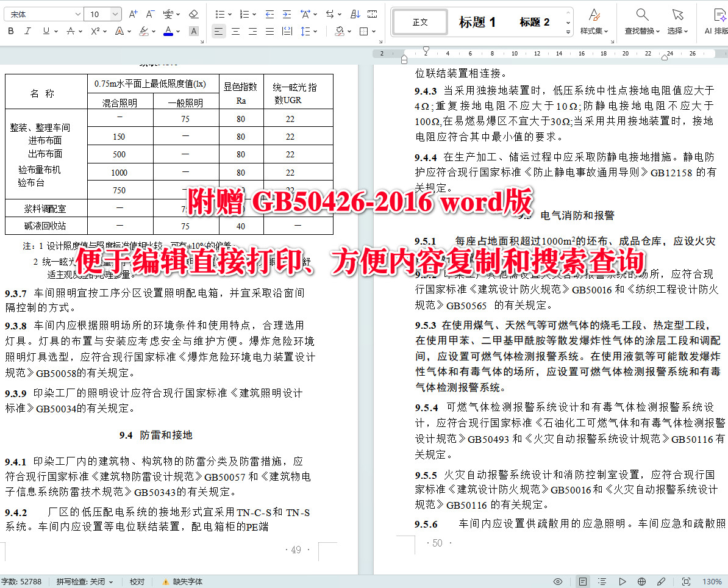
Task: Justify paragraph text
Action: (x=269, y=31)
